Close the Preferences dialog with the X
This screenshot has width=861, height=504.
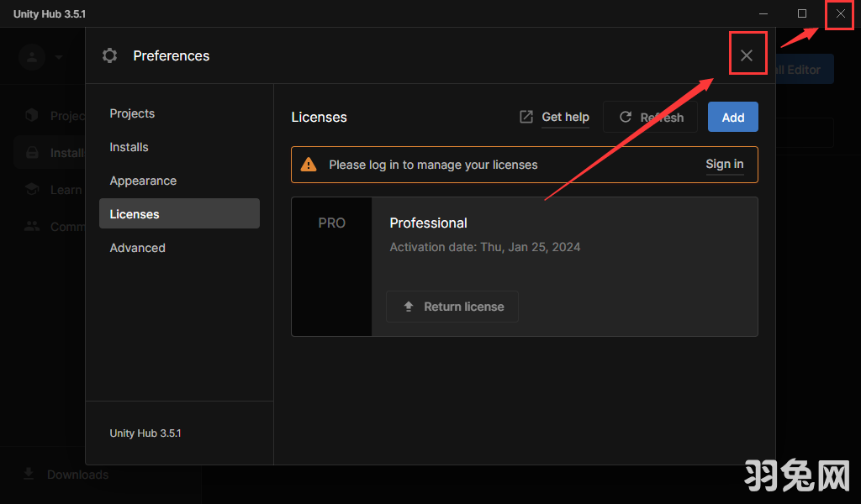[x=747, y=55]
